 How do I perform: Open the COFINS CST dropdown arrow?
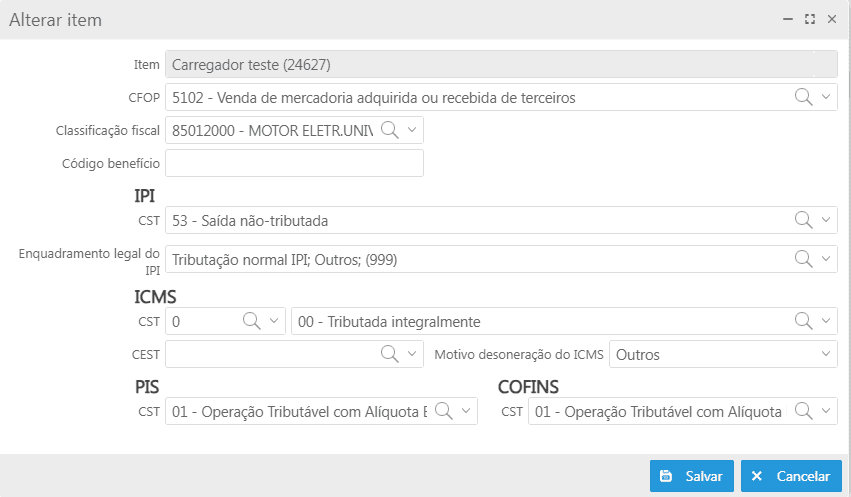826,411
